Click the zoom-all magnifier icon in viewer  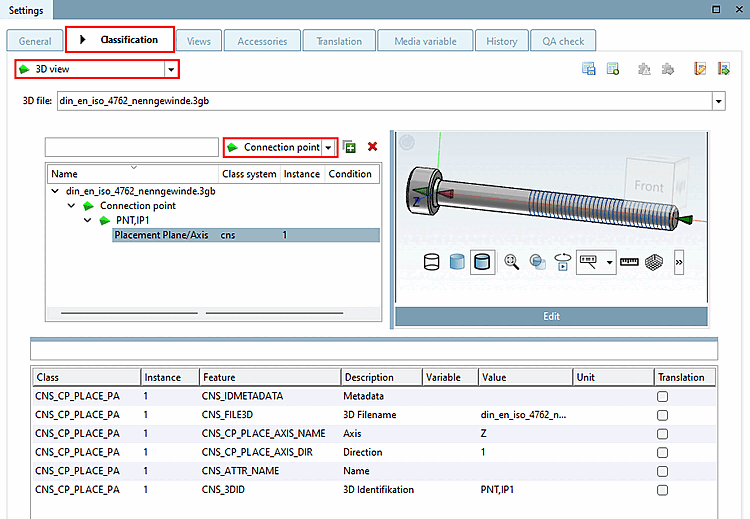511,262
